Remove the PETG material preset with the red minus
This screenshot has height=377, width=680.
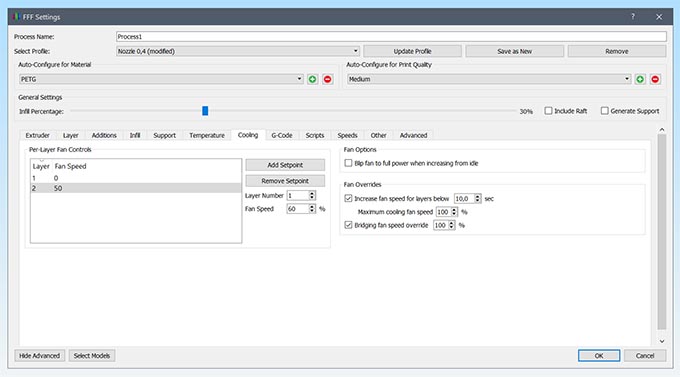327,79
